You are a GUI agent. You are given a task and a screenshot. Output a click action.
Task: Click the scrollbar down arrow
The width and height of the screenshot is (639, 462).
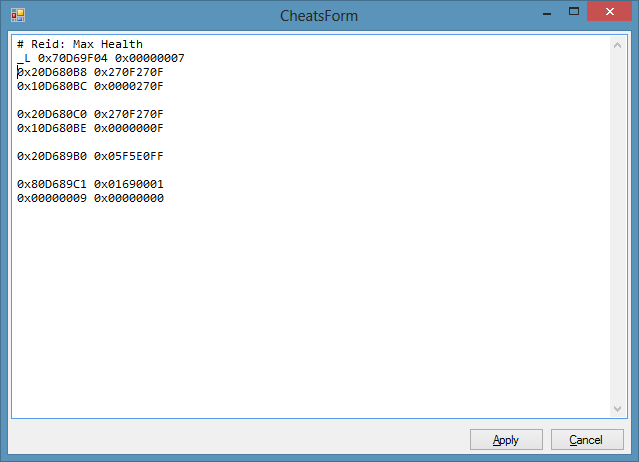tap(617, 408)
